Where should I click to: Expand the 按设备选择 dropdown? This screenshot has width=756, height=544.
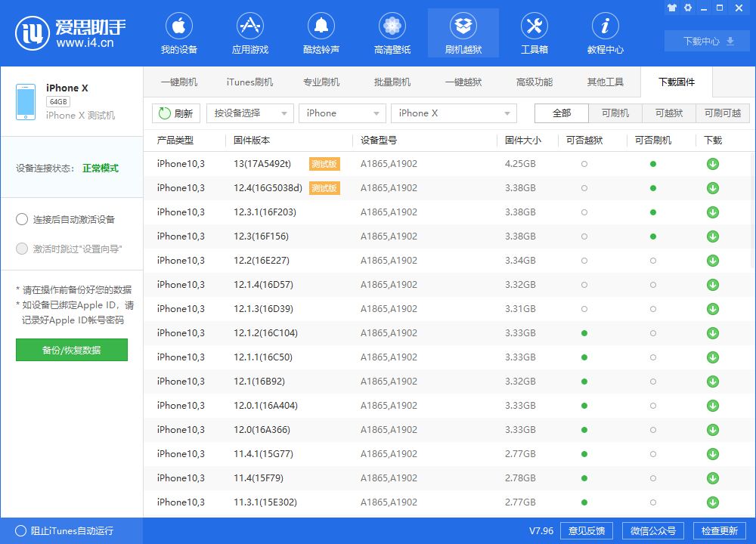(249, 113)
